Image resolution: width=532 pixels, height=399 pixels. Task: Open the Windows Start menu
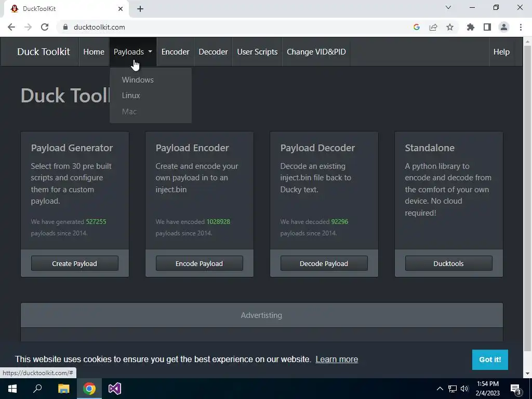(x=12, y=389)
